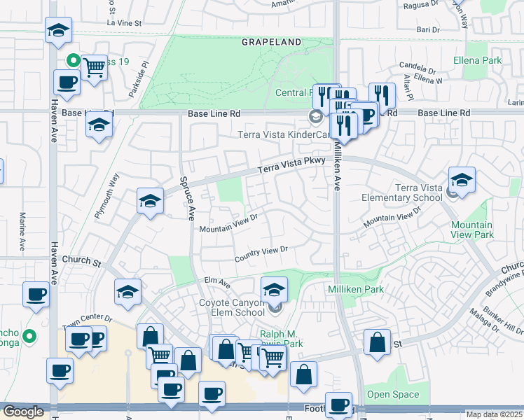Click the Milliken Park label
The width and height of the screenshot is (524, 420).
pyautogui.click(x=356, y=289)
